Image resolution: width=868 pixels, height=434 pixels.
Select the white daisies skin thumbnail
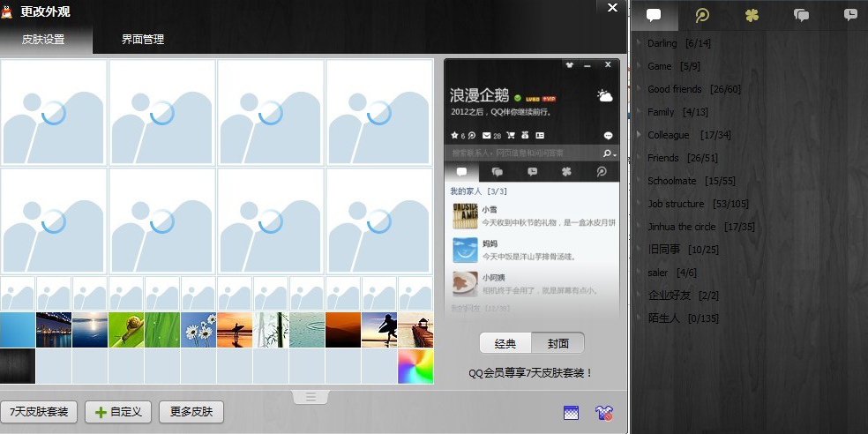[x=198, y=330]
